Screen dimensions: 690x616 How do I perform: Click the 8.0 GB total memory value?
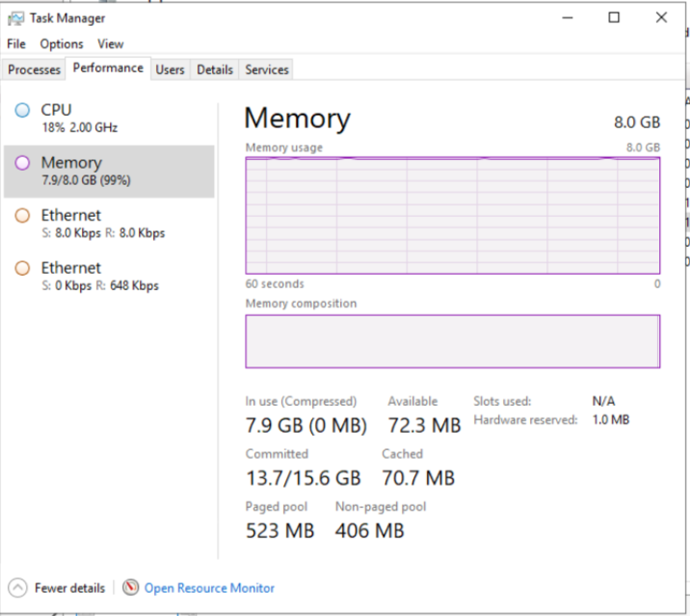pyautogui.click(x=637, y=122)
